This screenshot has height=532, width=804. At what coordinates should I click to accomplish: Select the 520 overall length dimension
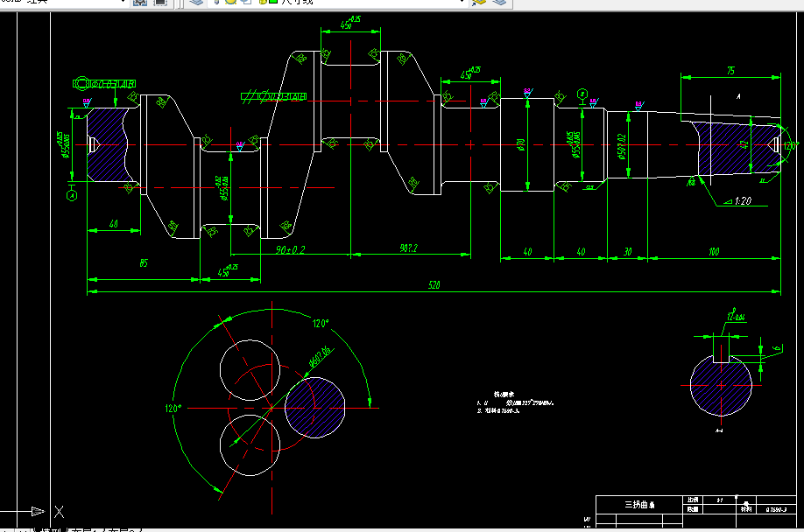click(x=434, y=284)
